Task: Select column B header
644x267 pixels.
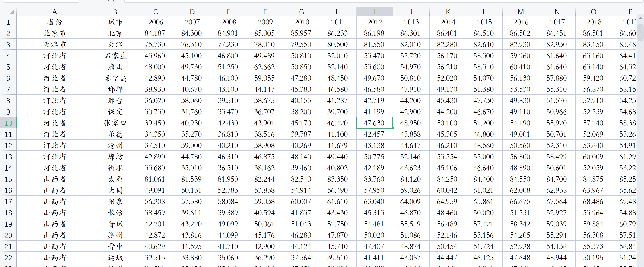Action: pyautogui.click(x=115, y=12)
